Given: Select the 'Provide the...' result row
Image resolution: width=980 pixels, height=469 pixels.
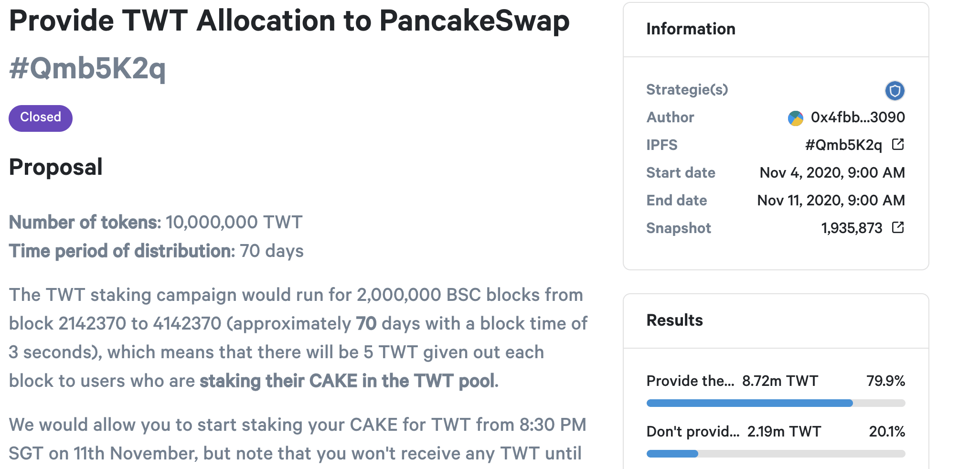Looking at the screenshot, I should point(776,381).
